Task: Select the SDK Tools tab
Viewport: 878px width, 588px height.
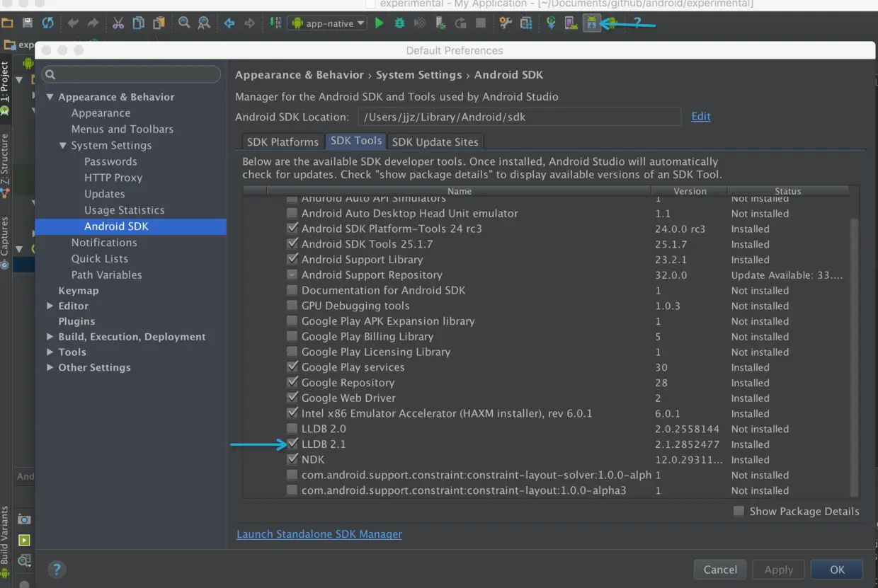Action: pyautogui.click(x=356, y=141)
